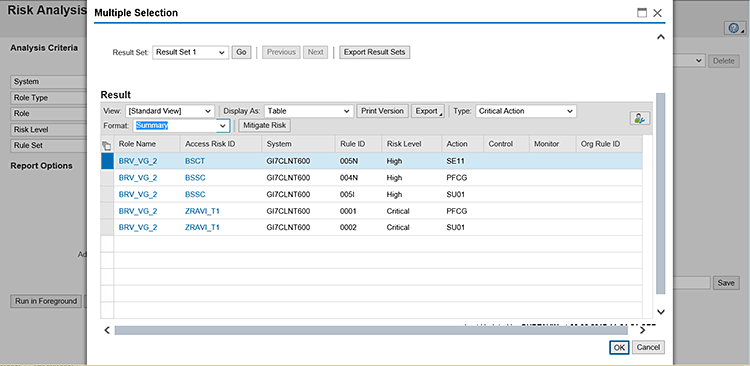750x366 pixels.
Task: Select the row with Rule ID 0001
Action: coord(107,211)
